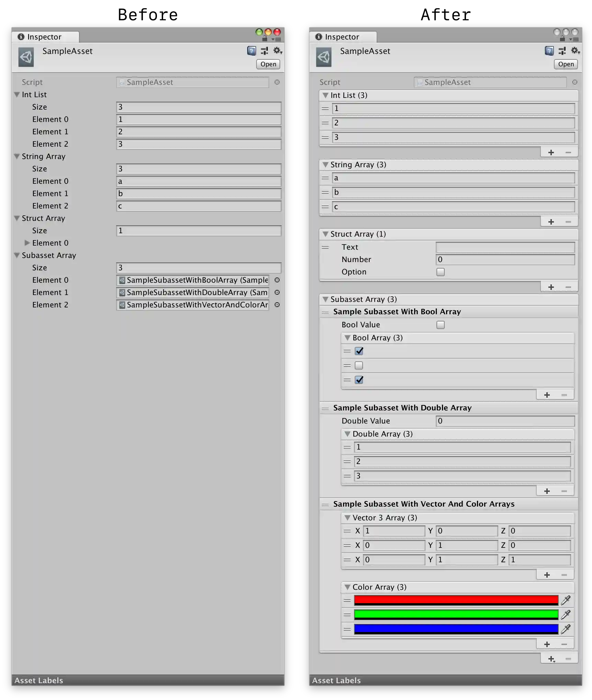
Task: Remove an element with minus under Color Array
Action: coord(564,644)
